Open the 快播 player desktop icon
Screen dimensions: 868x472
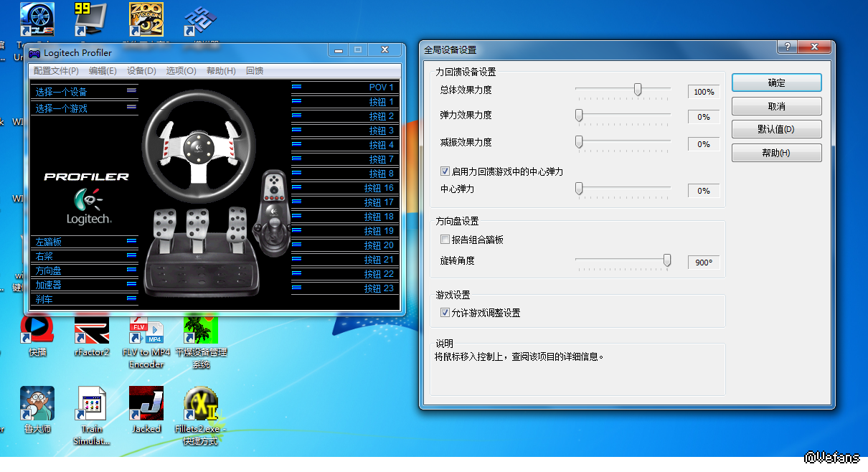(x=37, y=331)
